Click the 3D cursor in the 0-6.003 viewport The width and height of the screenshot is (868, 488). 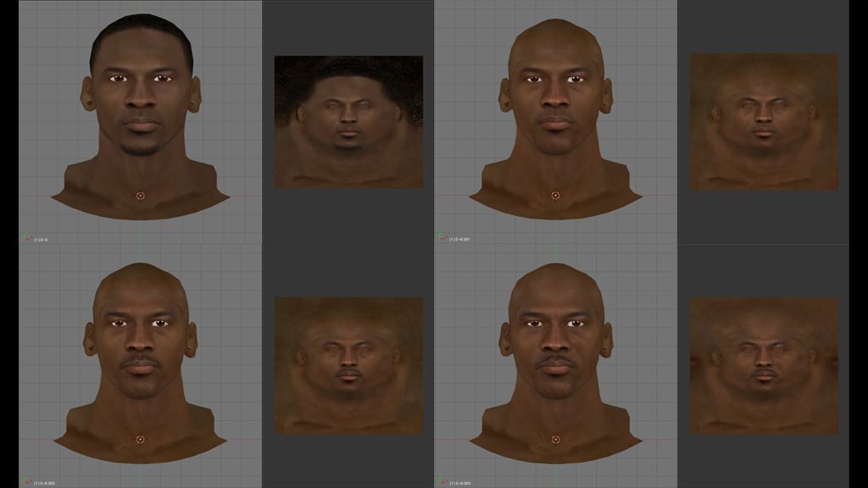point(555,440)
